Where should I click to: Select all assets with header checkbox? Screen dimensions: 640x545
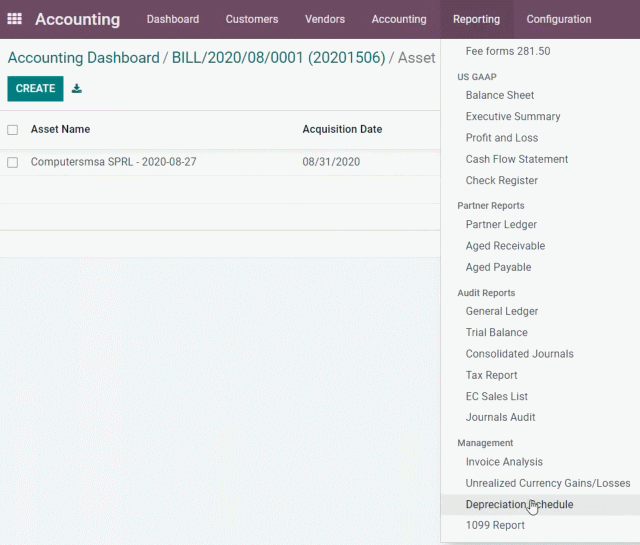tap(13, 130)
